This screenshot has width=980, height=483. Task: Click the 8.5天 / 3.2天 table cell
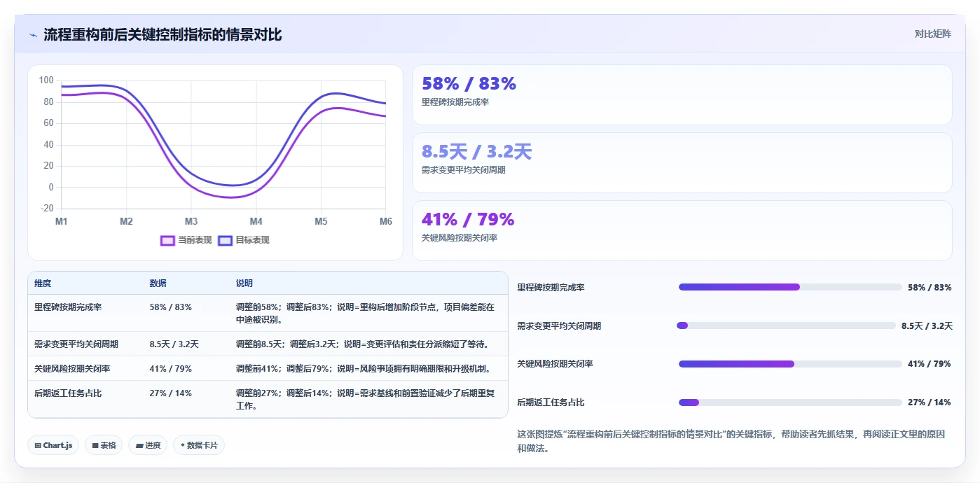click(174, 344)
